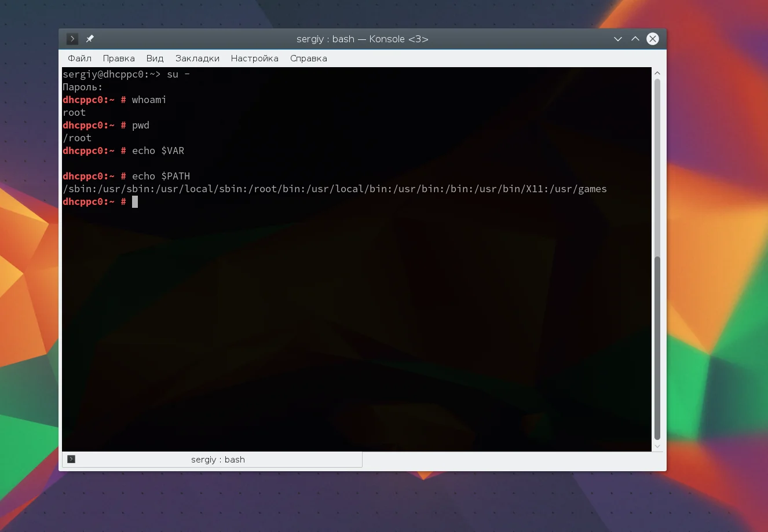Close the Konsole window

coord(653,39)
